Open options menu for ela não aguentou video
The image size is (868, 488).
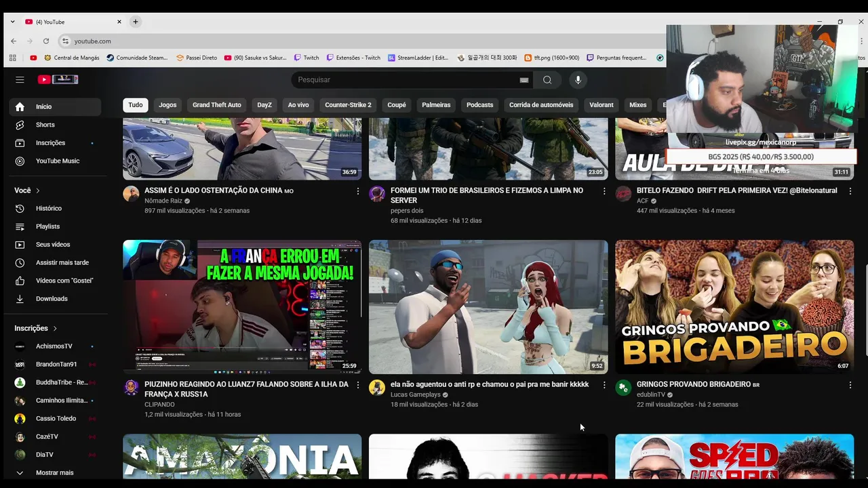coord(604,385)
